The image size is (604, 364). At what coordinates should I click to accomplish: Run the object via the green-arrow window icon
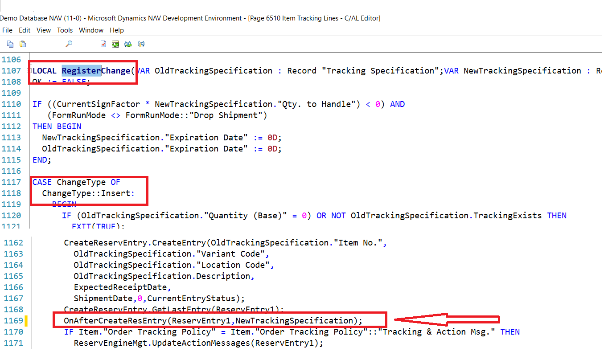(115, 44)
